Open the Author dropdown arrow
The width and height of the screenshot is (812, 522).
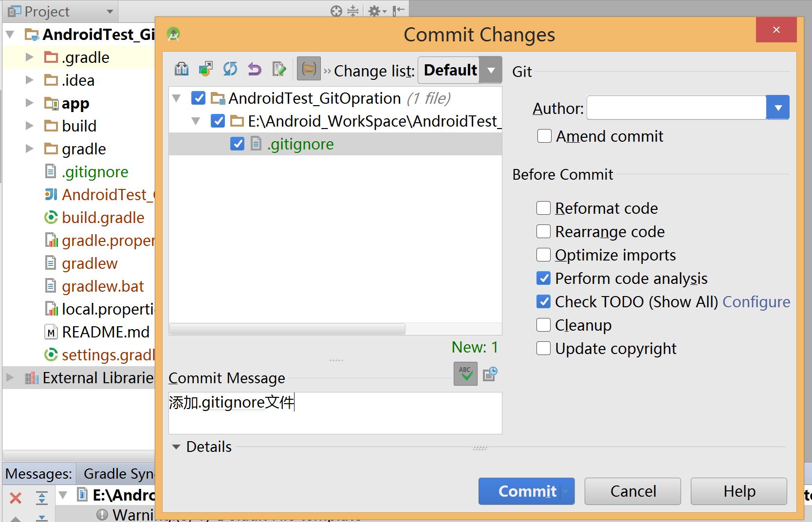(x=777, y=108)
